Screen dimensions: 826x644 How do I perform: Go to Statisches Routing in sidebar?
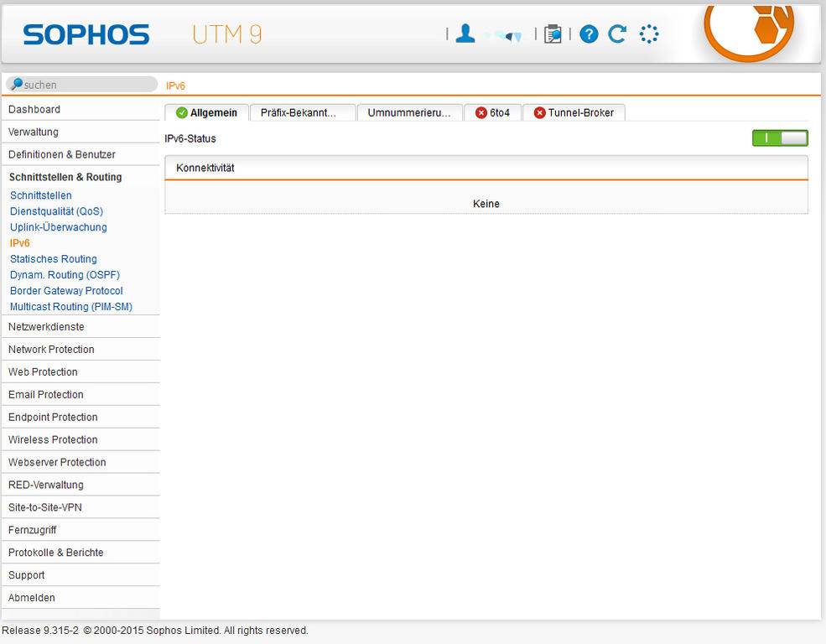[x=54, y=259]
